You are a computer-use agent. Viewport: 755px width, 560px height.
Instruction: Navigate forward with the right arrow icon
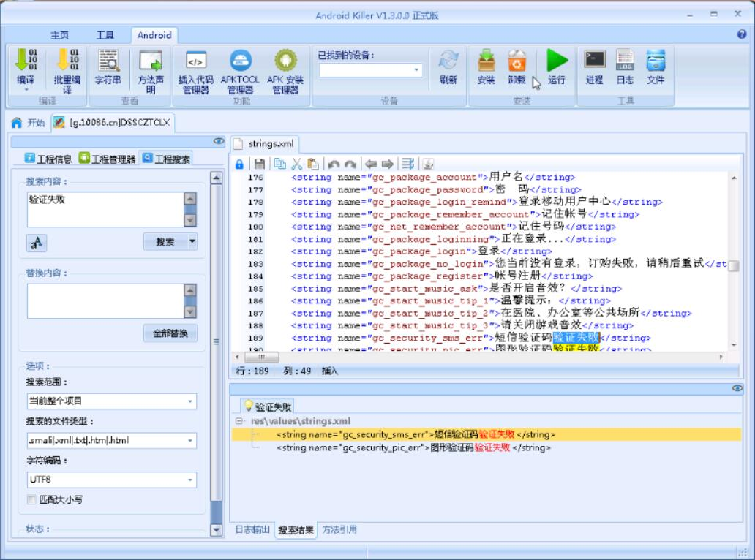click(x=388, y=164)
